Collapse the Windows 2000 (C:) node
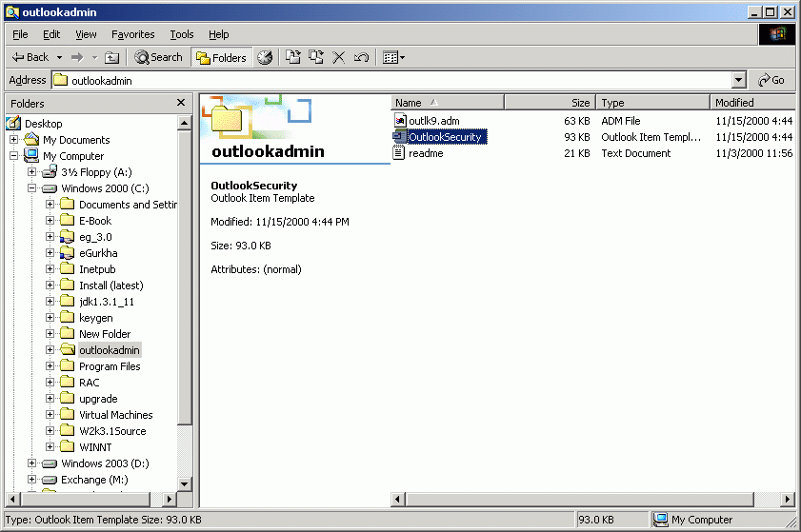Screen dimensions: 801x532 coord(31,187)
